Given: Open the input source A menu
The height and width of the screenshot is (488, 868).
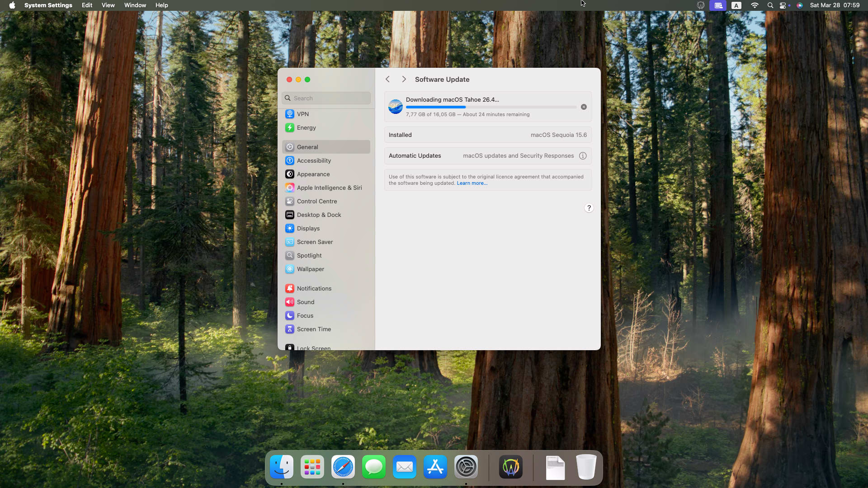Looking at the screenshot, I should [x=736, y=5].
